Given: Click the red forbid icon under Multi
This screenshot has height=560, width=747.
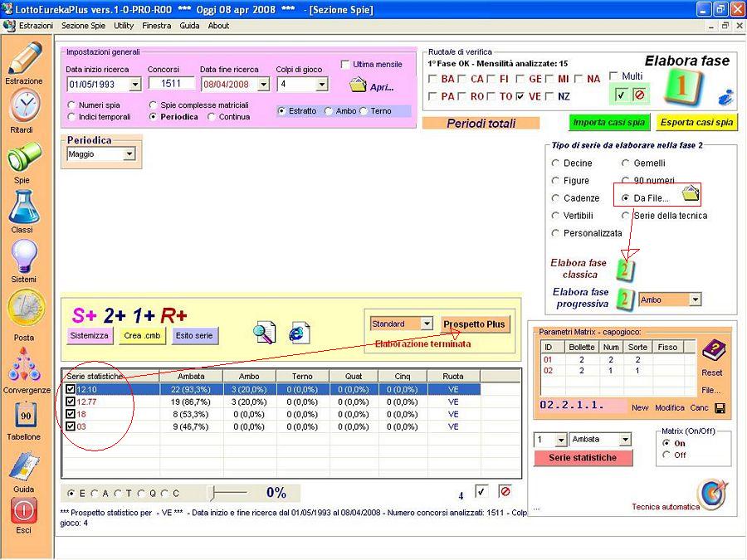Looking at the screenshot, I should tap(640, 95).
